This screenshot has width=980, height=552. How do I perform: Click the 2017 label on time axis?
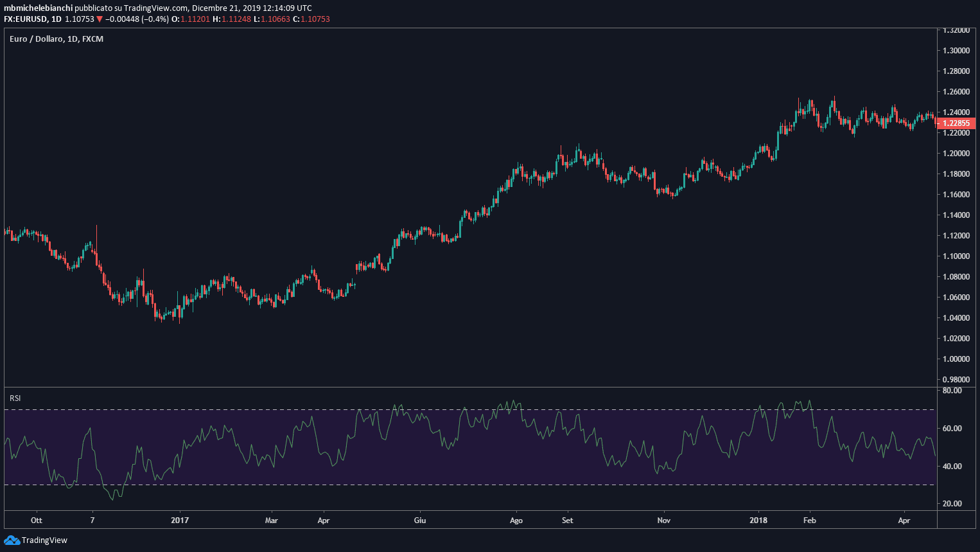(x=180, y=520)
